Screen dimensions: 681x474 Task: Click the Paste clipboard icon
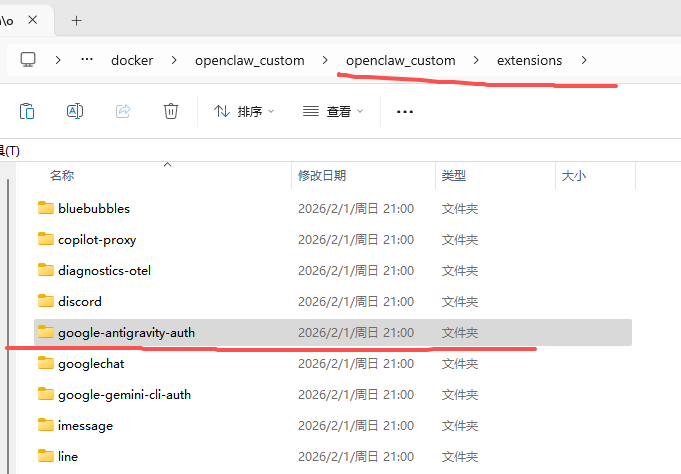tap(27, 111)
